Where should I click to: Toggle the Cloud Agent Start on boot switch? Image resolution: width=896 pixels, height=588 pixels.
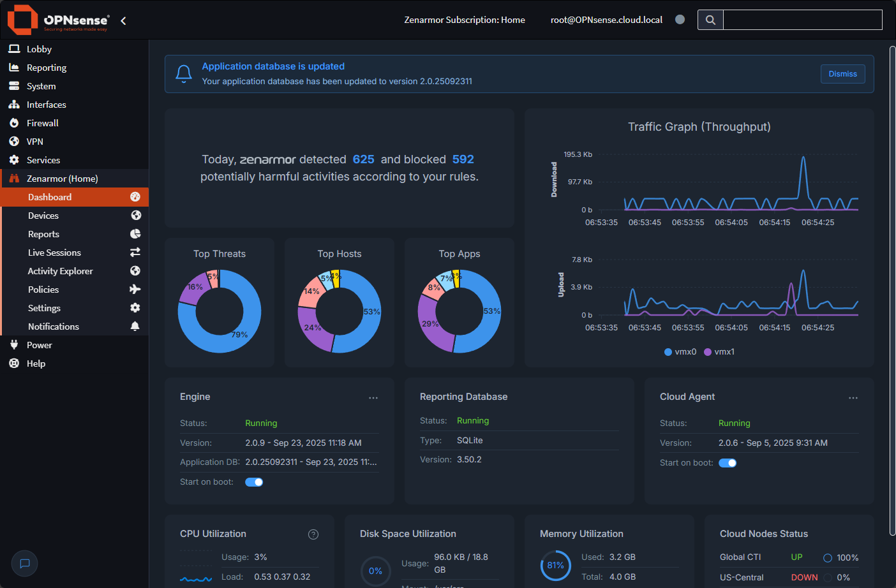click(x=728, y=462)
